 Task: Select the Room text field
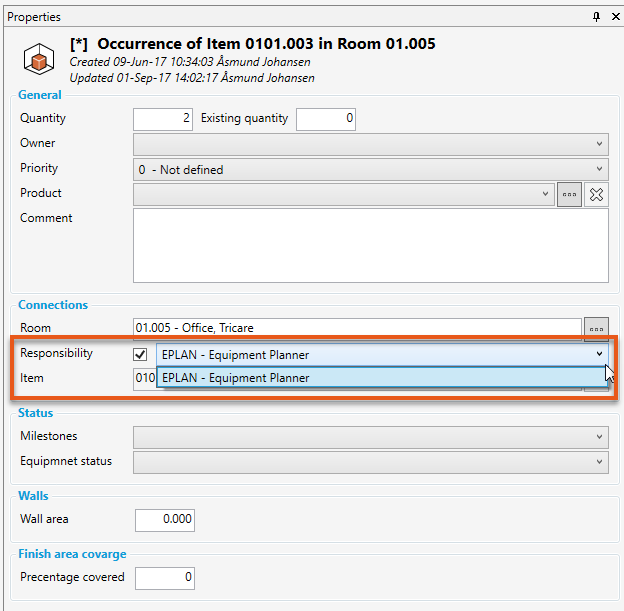[356, 328]
